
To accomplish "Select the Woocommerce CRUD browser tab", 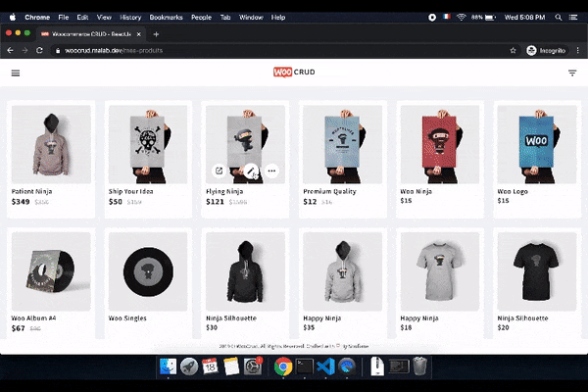I will (91, 34).
